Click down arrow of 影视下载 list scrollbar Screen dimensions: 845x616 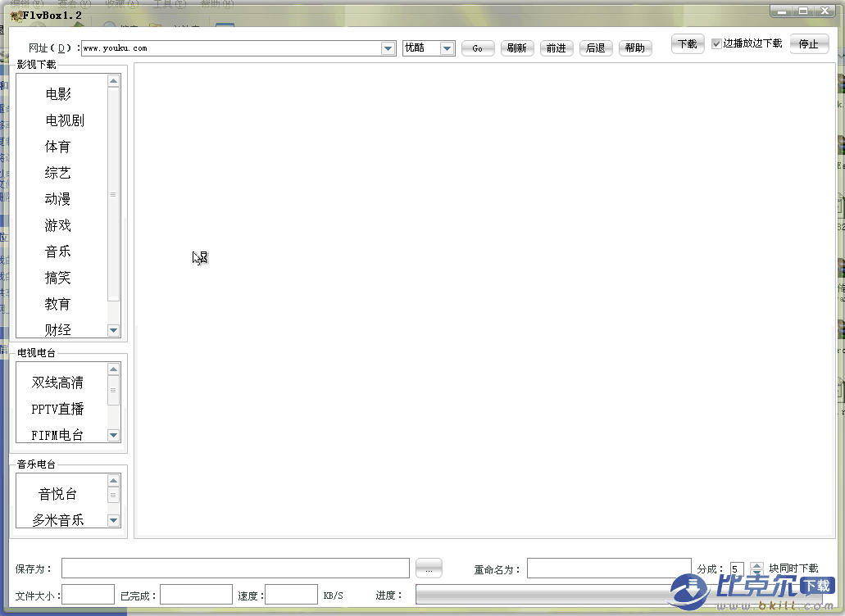pyautogui.click(x=113, y=330)
